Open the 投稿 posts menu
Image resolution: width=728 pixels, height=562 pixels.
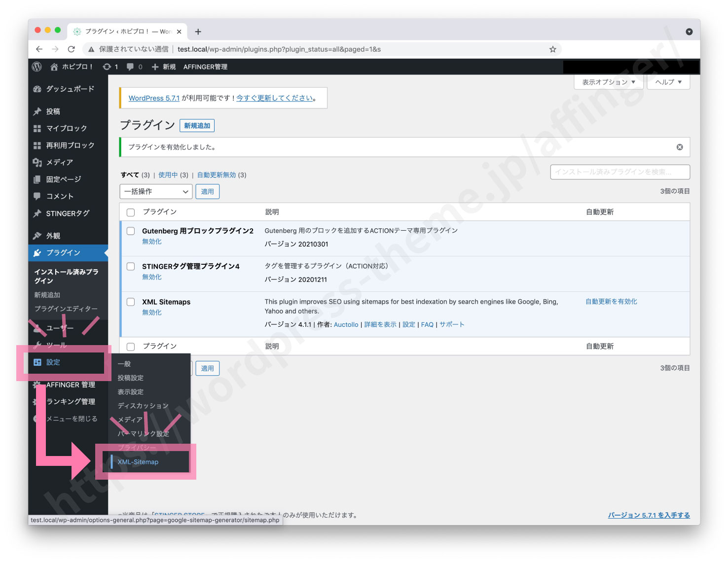pos(68,111)
